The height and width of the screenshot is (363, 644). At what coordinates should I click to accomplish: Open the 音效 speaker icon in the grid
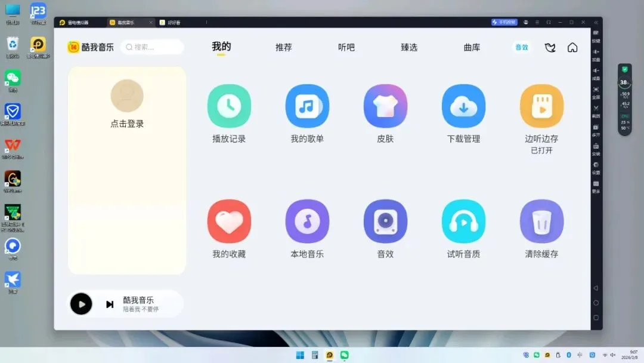click(x=385, y=221)
